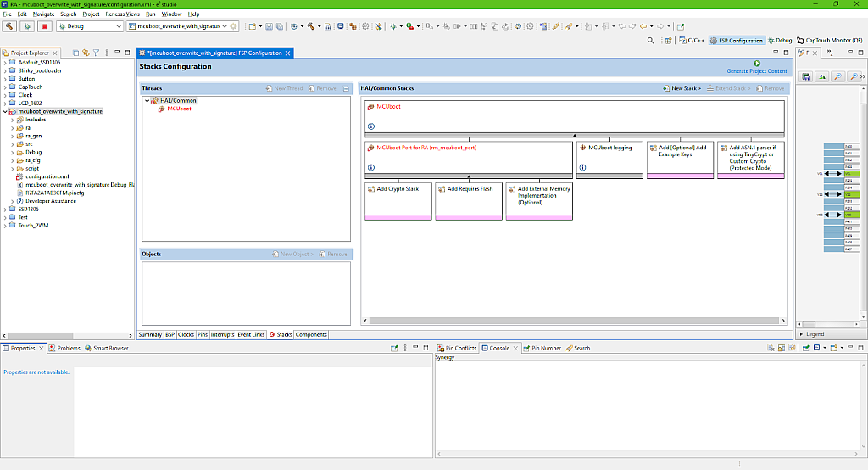Click the Filter icon in Project Explorer

click(95, 53)
